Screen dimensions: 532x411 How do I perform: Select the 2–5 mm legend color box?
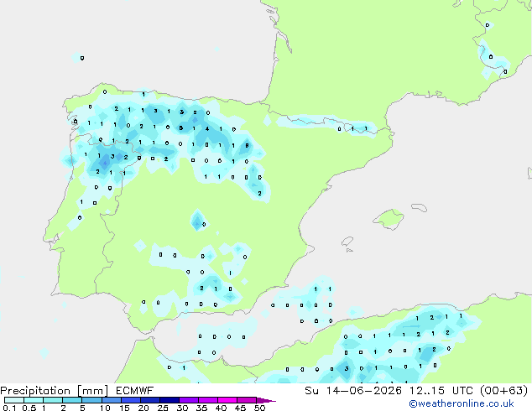coord(72,400)
